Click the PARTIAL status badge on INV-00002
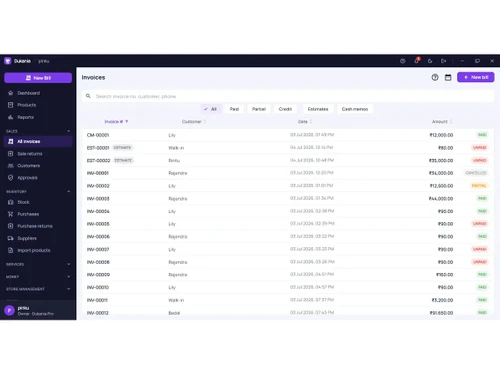Screen dimensions: 500x375 pos(479,186)
